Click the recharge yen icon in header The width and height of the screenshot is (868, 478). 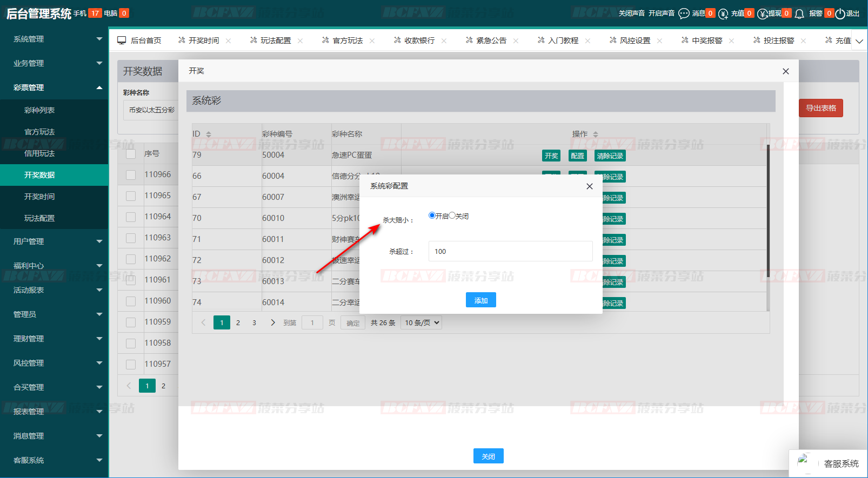(723, 14)
